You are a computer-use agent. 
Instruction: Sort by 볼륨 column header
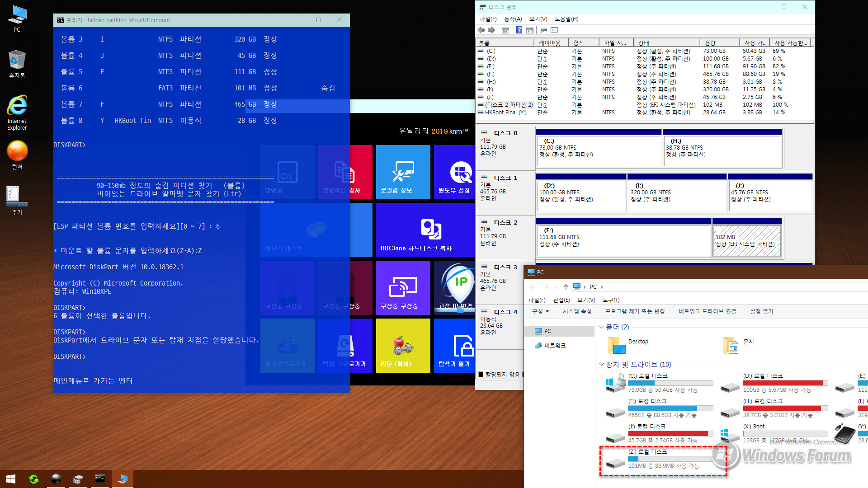tap(505, 43)
